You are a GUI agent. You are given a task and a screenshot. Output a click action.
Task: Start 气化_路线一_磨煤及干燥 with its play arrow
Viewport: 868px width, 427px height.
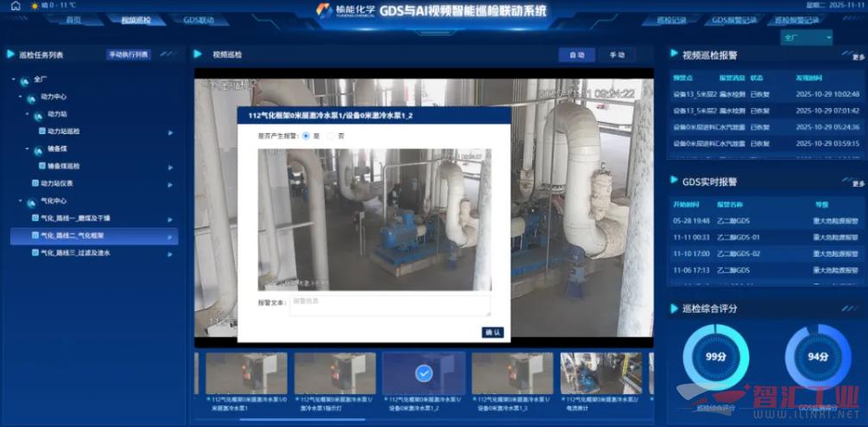[x=170, y=218]
